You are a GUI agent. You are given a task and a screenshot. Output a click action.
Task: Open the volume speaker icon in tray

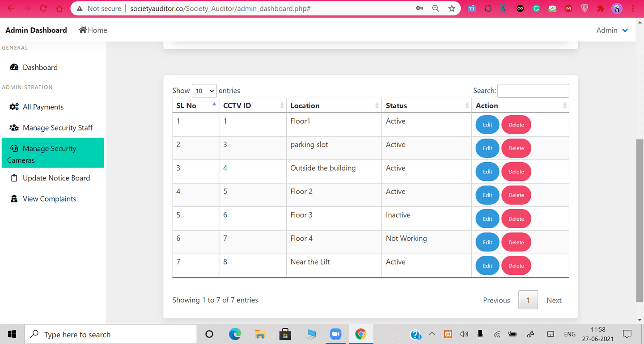pyautogui.click(x=464, y=334)
